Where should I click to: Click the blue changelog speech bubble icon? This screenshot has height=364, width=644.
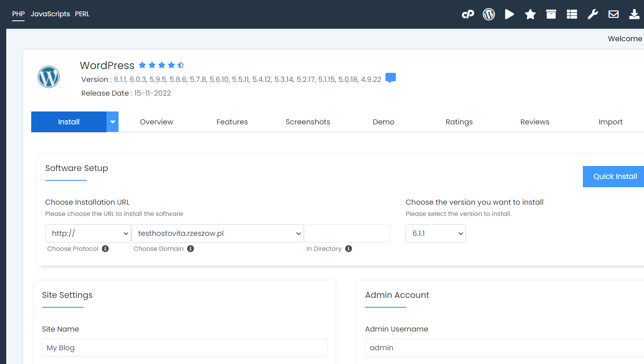tap(391, 78)
